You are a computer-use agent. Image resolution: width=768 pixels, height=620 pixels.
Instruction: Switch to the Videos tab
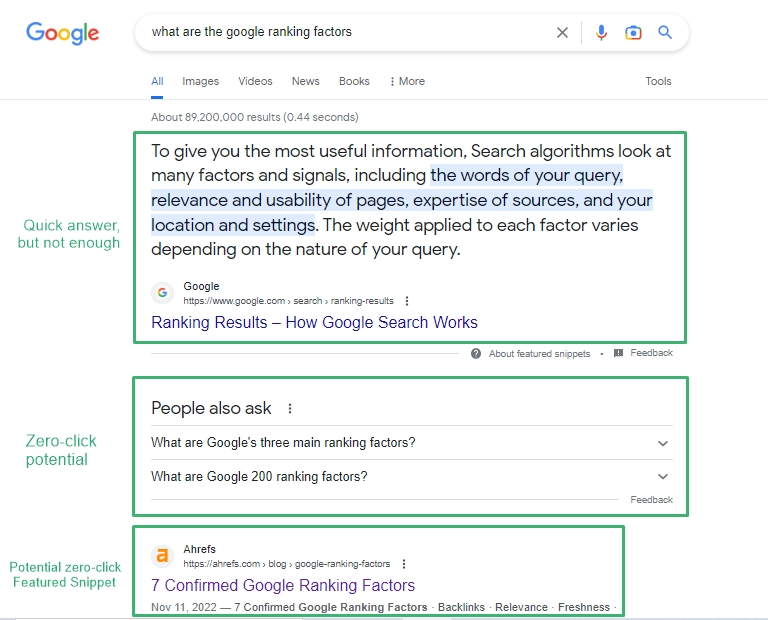pos(255,81)
